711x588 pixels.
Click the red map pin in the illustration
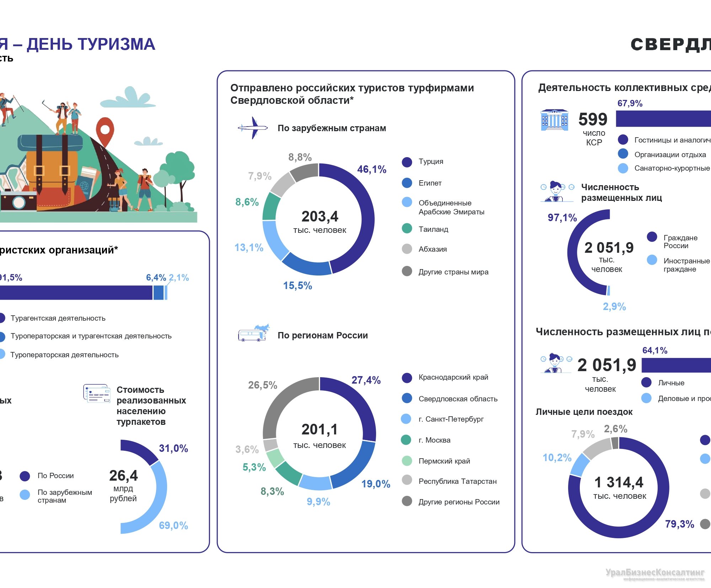coord(105,130)
